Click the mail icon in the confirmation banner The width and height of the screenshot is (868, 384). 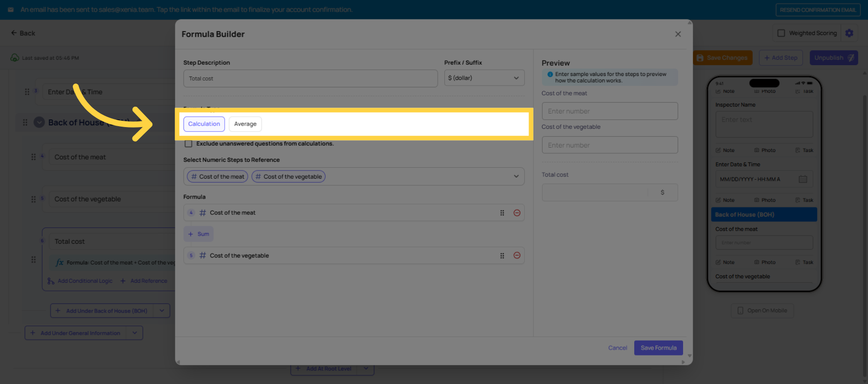pos(11,9)
